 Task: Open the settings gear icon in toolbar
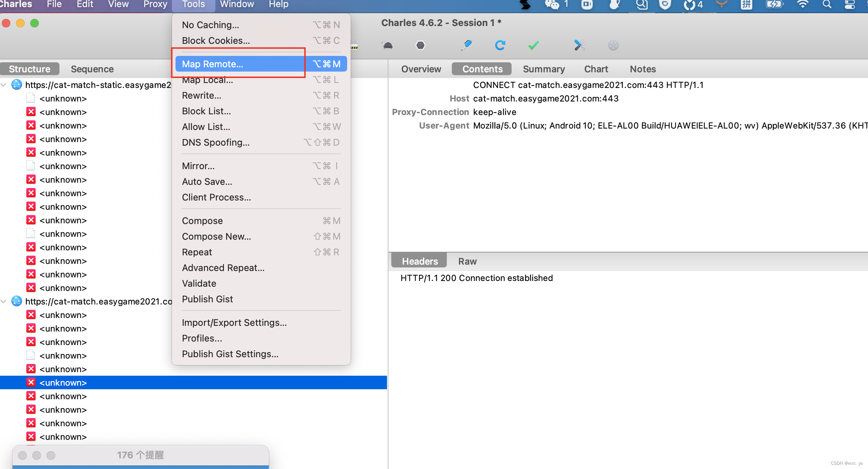(x=613, y=46)
